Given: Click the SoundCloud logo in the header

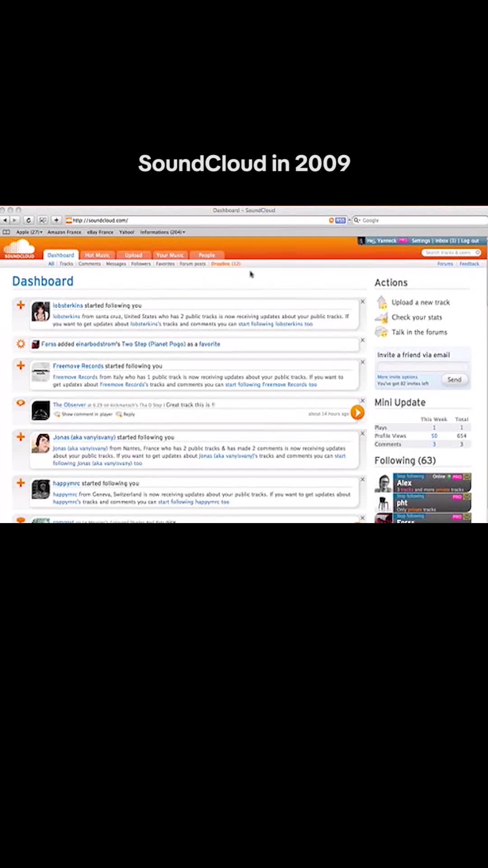Looking at the screenshot, I should click(19, 249).
